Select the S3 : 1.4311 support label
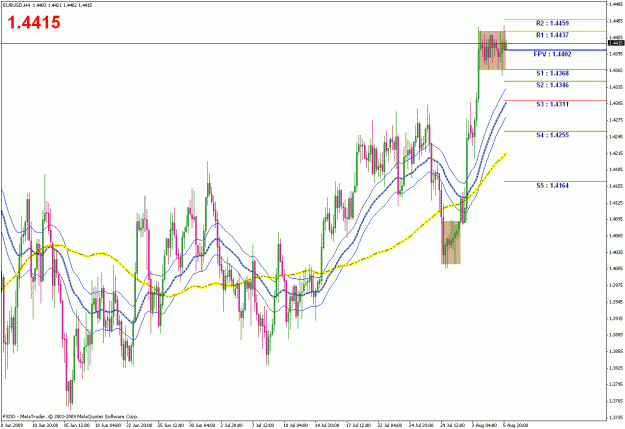Screen dimensions: 625x429 552,104
